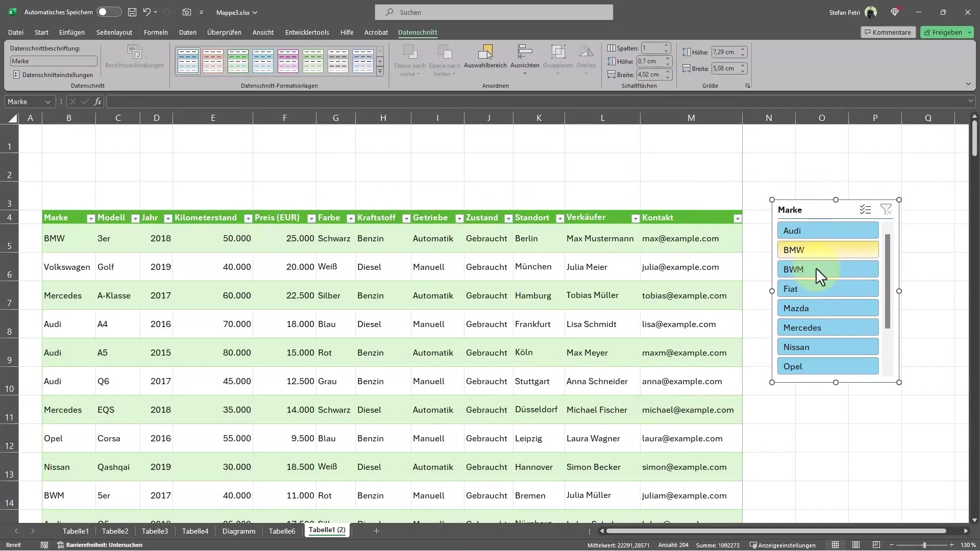Toggle multi-select in the Marke slicer
The height and width of the screenshot is (551, 980).
865,210
